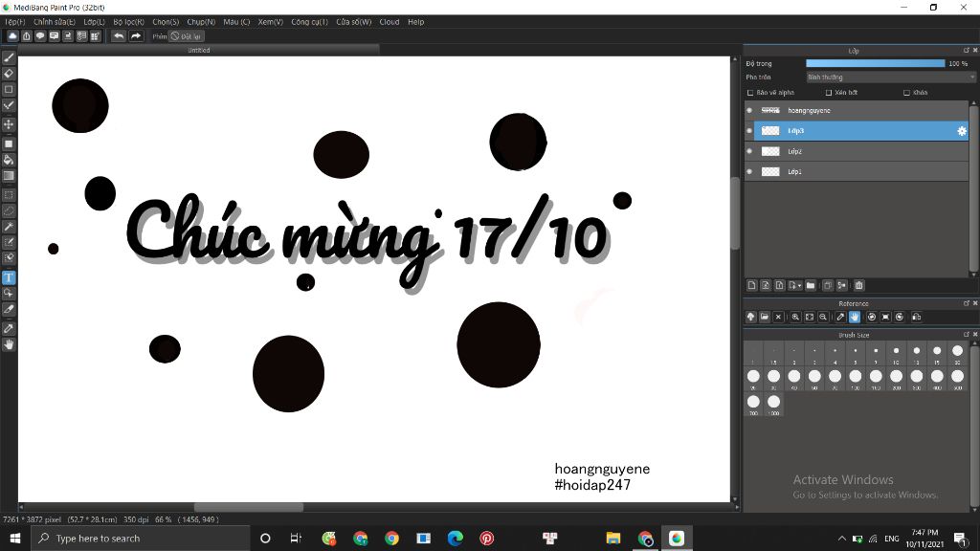Open the Xem(V) menu
The image size is (980, 551).
pos(271,22)
